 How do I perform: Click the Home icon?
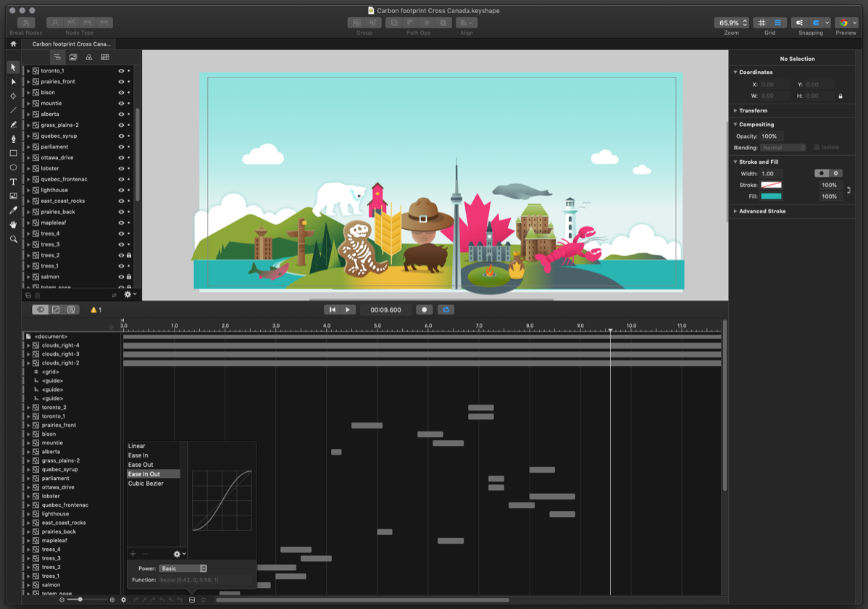(13, 44)
